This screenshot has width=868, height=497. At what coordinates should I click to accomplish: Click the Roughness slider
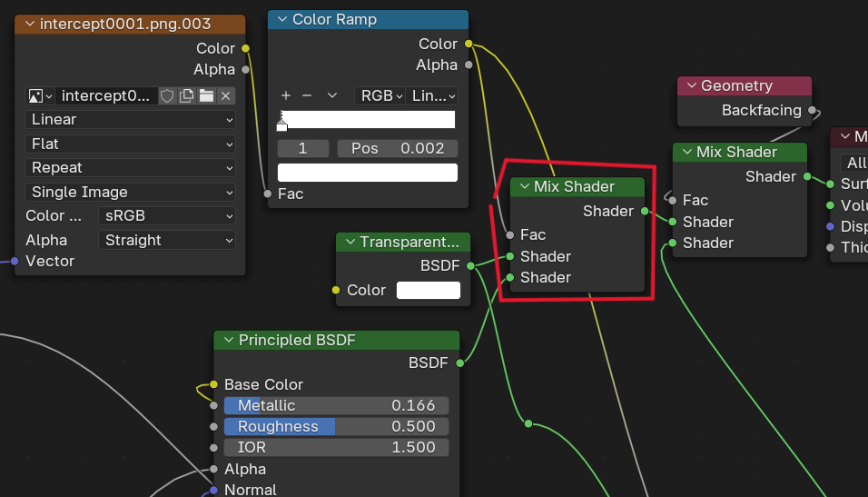click(x=336, y=426)
